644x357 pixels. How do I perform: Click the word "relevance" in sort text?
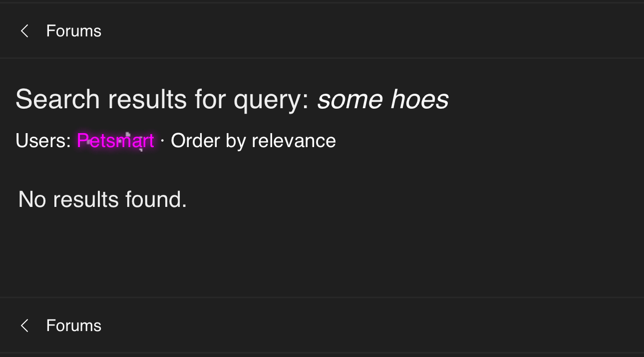tap(294, 141)
